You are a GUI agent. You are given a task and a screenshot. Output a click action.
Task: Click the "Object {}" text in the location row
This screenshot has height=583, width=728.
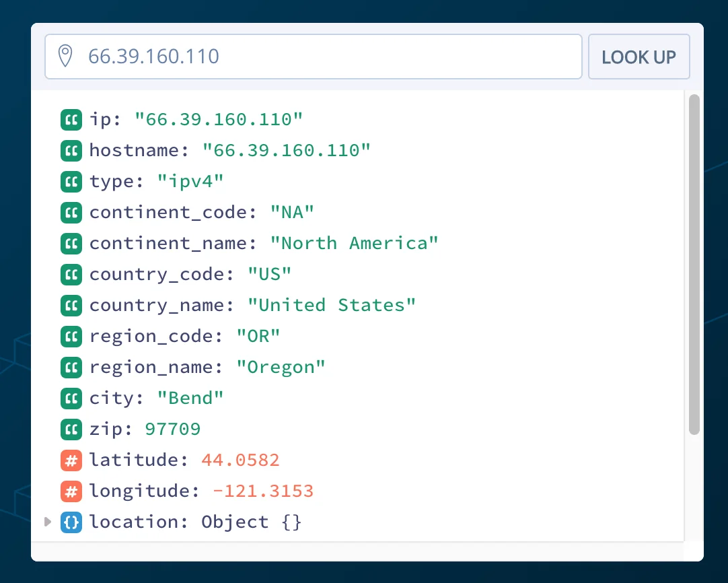coord(251,522)
